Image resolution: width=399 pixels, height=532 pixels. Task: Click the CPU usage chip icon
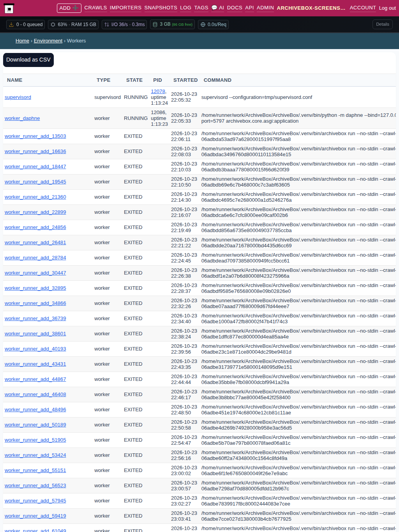(x=53, y=25)
